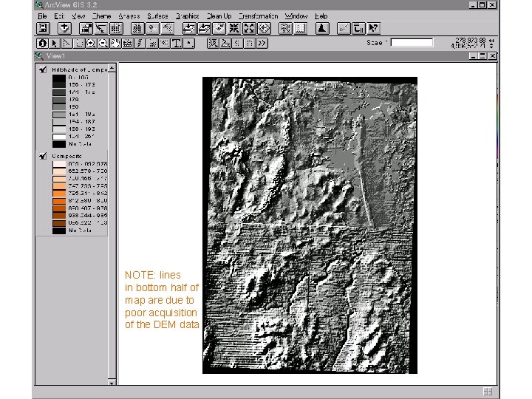532x399 pixels.
Task: Click the Add Theme button with plus sign
Action: pyautogui.click(x=64, y=28)
